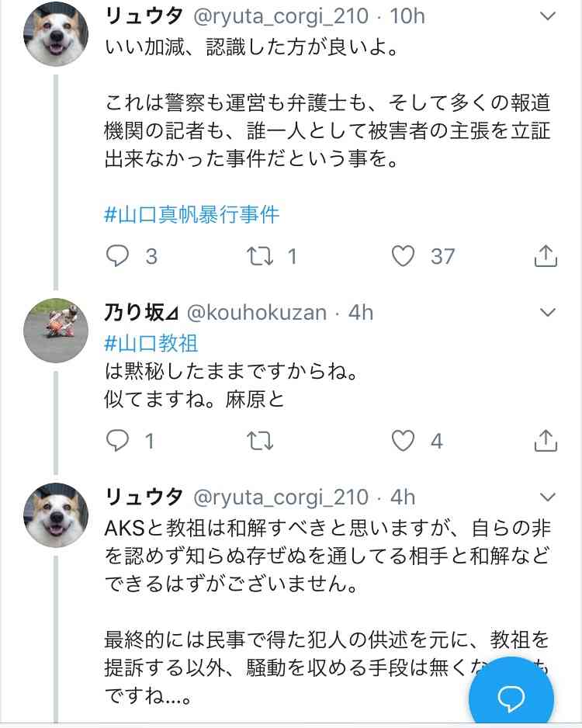Open hashtag #山口真帆暴行事件

point(191,213)
